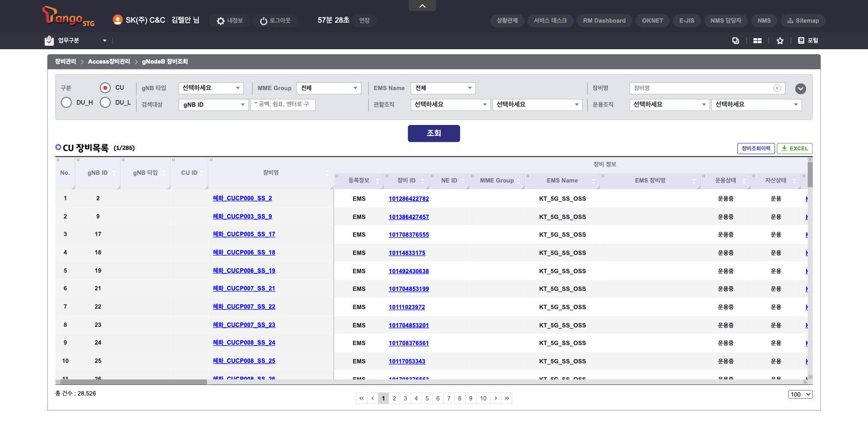Sort by 장비 ID column arrows

(422, 181)
